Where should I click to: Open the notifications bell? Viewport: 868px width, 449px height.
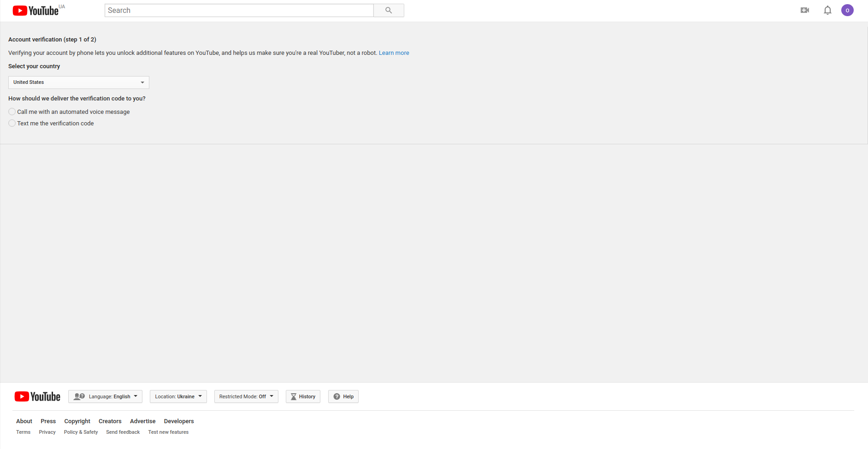pos(827,10)
